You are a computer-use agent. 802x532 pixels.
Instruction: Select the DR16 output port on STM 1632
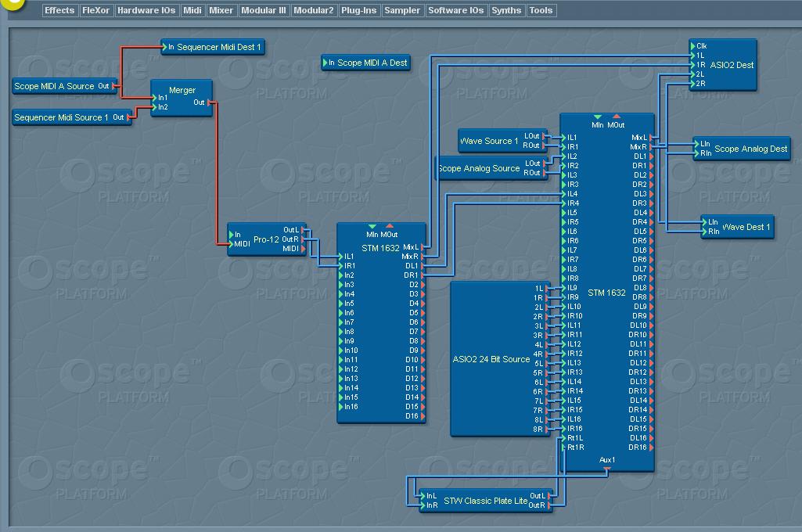651,447
